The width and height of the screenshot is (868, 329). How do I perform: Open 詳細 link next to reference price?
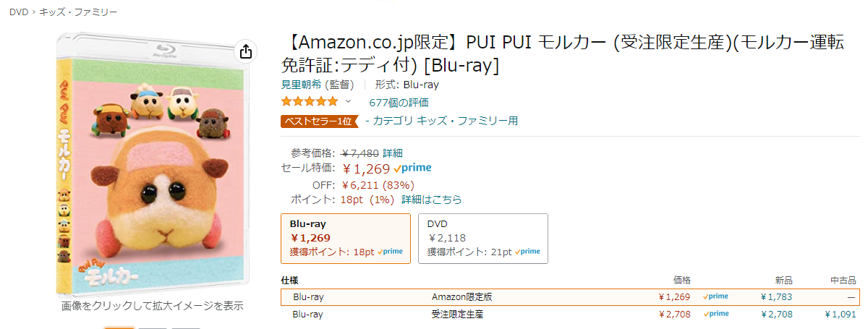point(393,153)
